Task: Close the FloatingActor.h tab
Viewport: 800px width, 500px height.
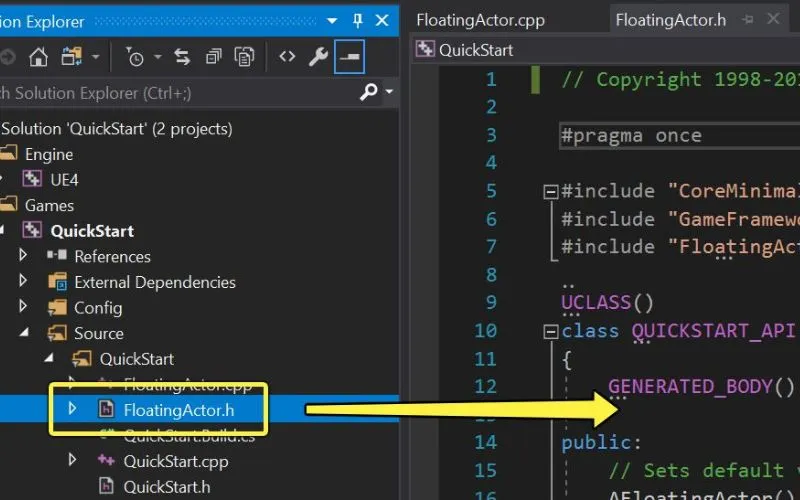Action: pyautogui.click(x=773, y=19)
